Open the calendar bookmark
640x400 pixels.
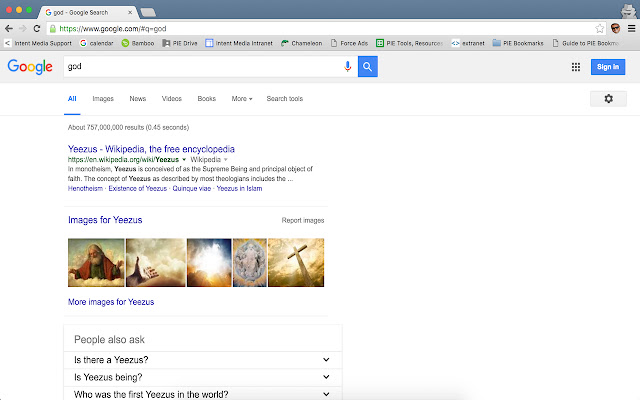[97, 43]
